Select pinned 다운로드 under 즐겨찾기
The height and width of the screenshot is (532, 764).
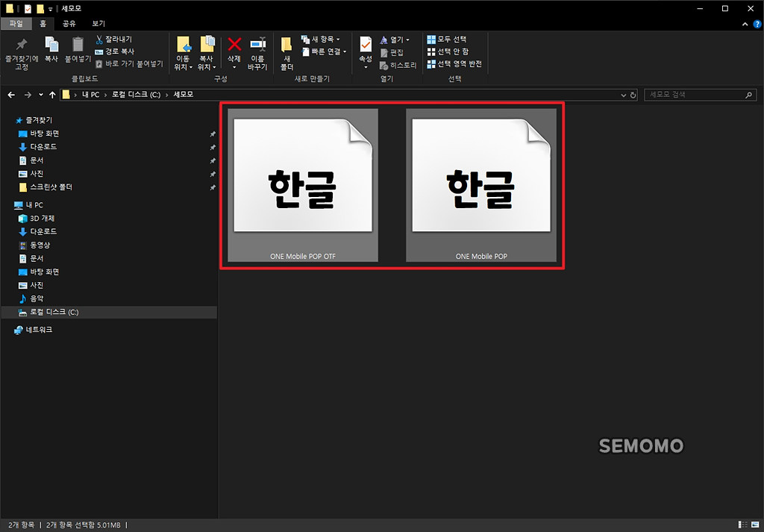coord(37,147)
